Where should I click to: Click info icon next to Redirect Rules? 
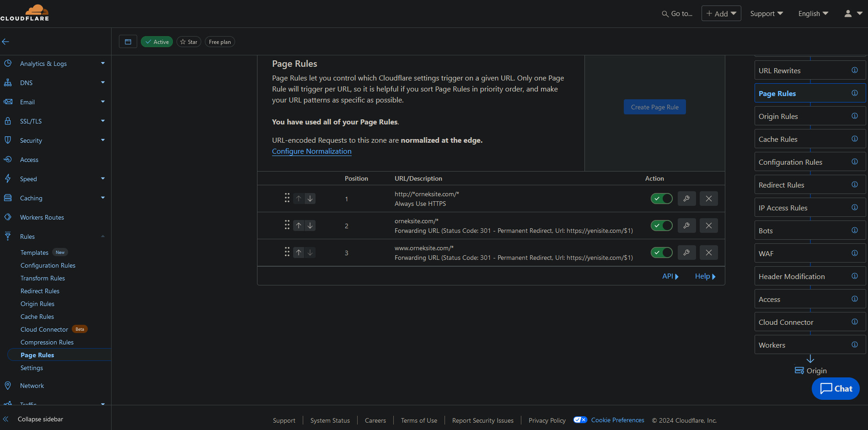tap(854, 184)
